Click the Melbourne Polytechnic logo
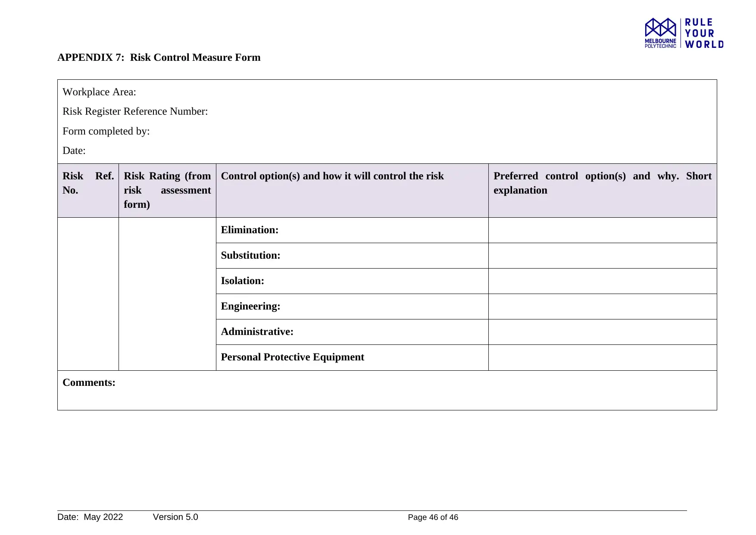 pos(660,33)
